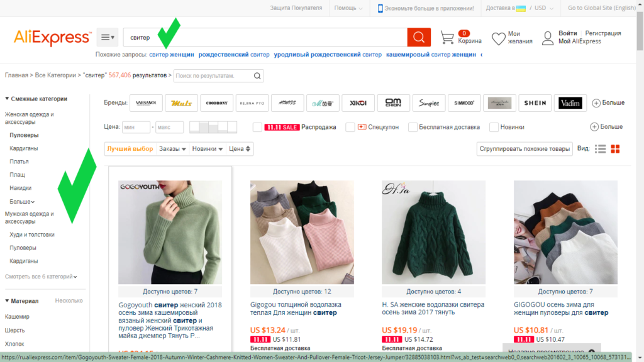The image size is (644, 362).
Task: Open the wishlist heart icon
Action: [498, 38]
